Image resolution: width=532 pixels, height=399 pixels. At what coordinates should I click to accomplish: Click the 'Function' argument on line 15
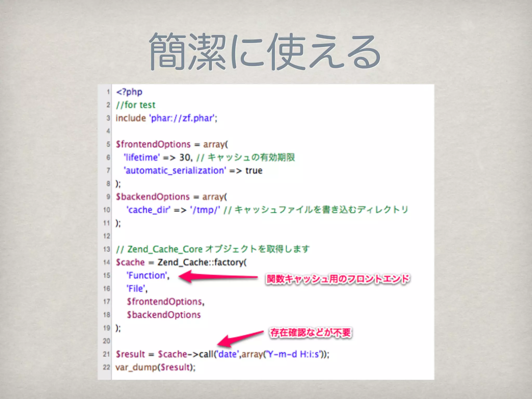148,275
